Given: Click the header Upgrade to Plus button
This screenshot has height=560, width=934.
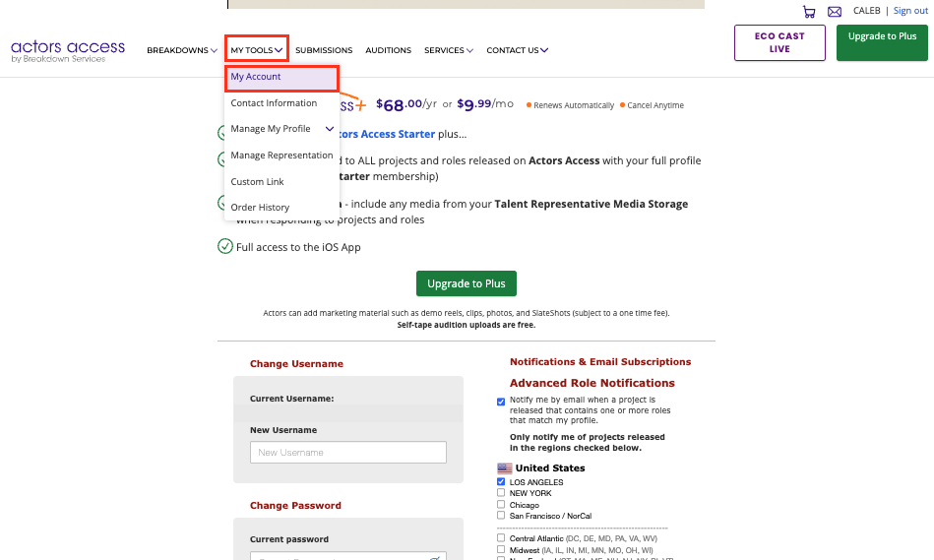Looking at the screenshot, I should coord(882,43).
